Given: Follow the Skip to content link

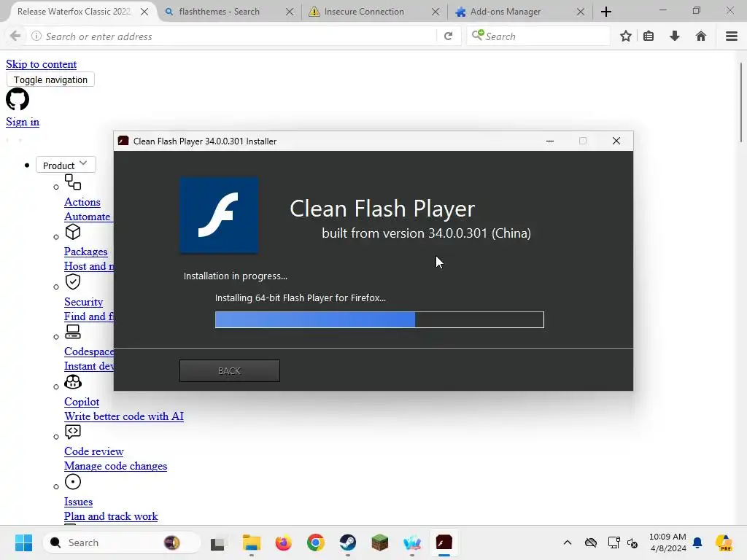Looking at the screenshot, I should tap(42, 64).
